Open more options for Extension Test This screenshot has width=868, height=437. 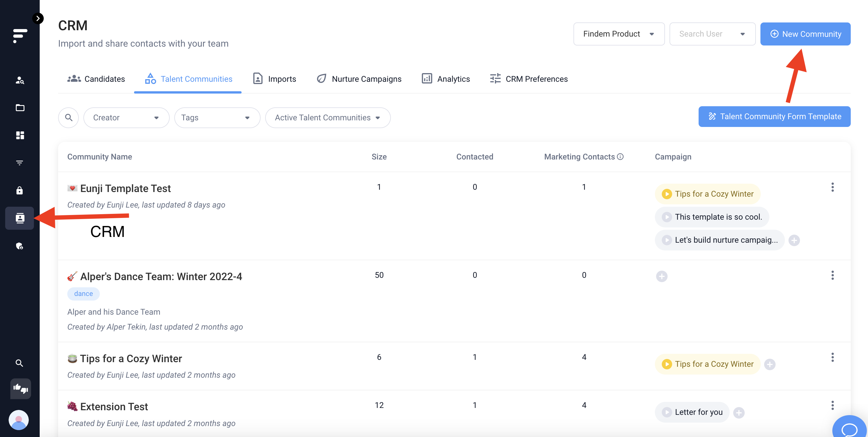[x=833, y=406]
